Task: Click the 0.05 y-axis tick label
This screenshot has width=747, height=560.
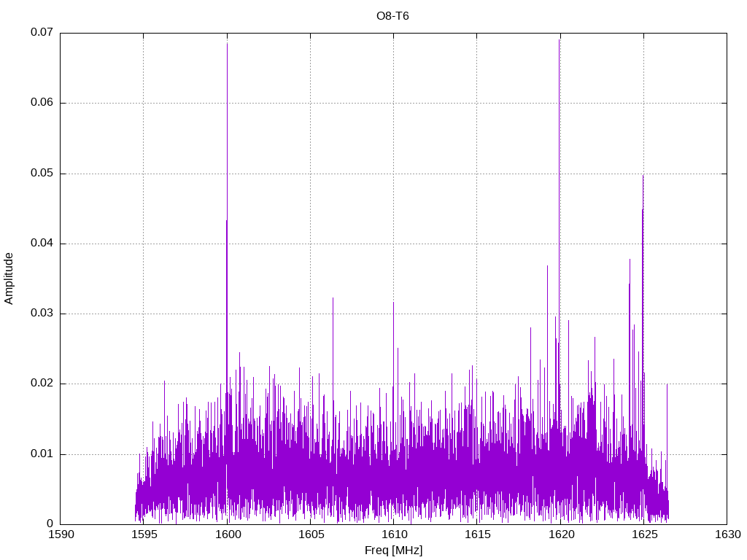Action: pyautogui.click(x=42, y=174)
